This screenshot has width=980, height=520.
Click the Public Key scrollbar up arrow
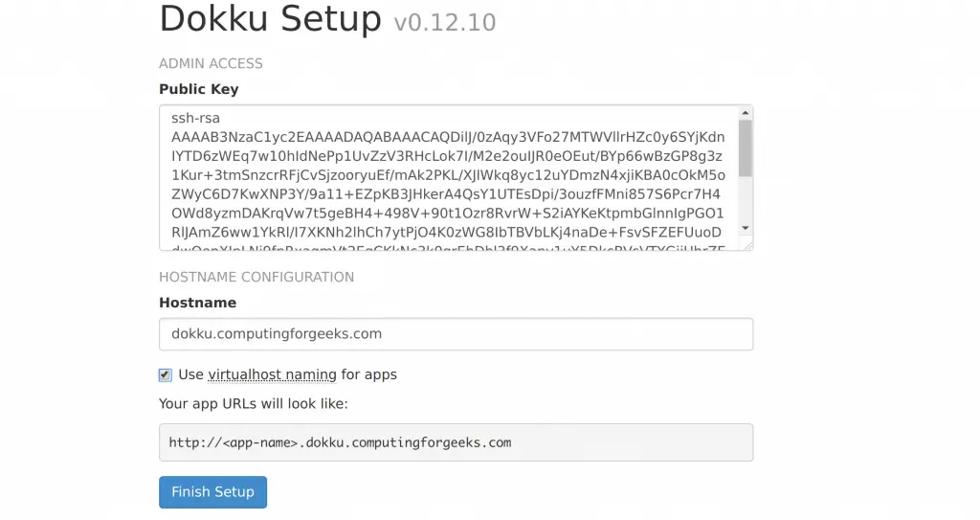[x=745, y=113]
